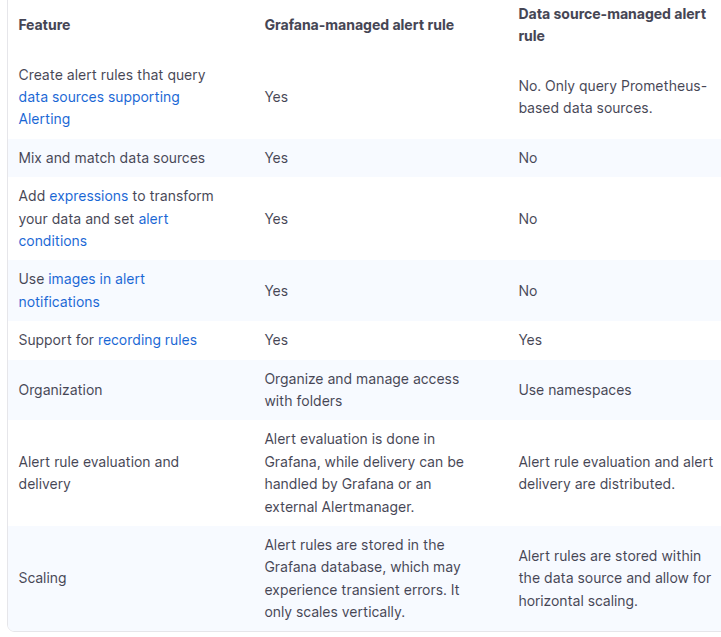Click the Organization row label
The image size is (721, 637).
pos(60,390)
